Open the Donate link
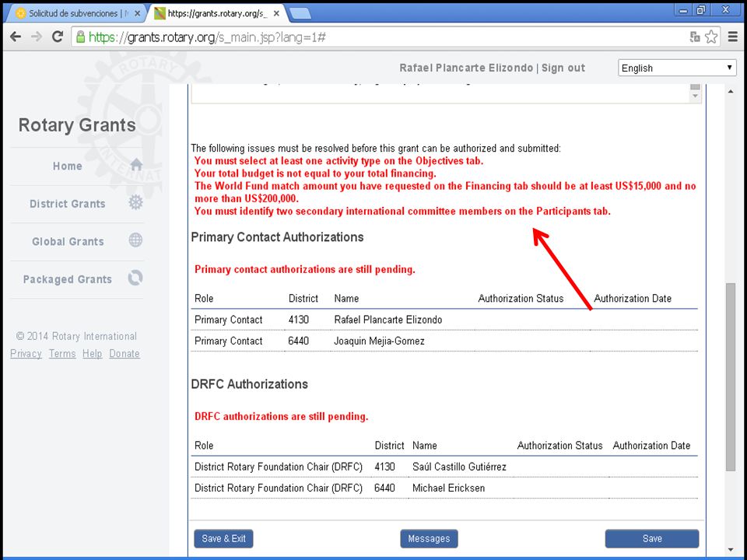Viewport: 747px width, 560px height. (124, 353)
